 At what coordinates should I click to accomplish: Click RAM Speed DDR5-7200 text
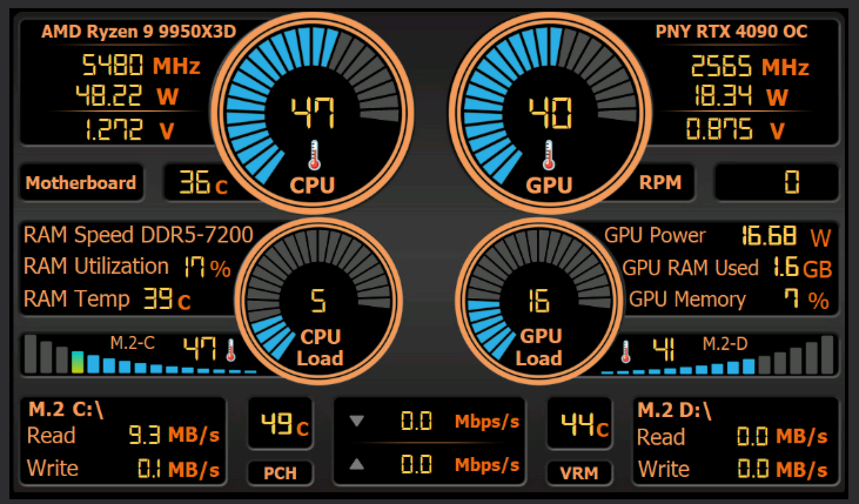138,235
